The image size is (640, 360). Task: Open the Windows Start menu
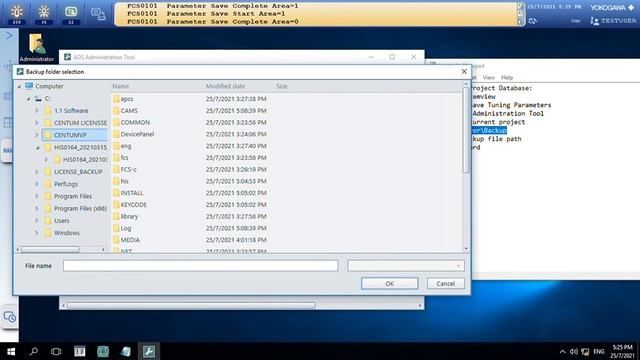[x=11, y=351]
